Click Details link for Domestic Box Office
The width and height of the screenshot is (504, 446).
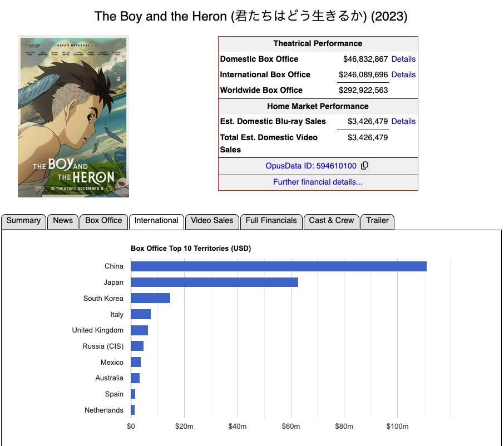point(403,59)
